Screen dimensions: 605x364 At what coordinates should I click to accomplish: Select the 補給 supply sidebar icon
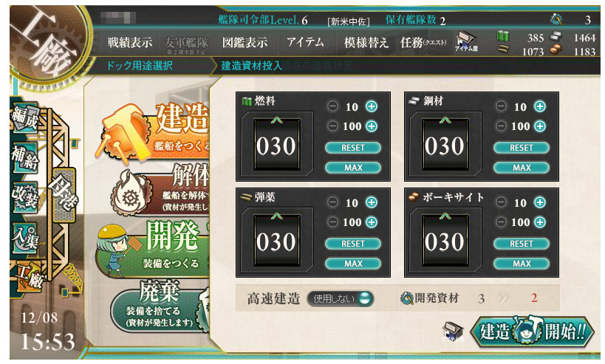(x=25, y=158)
